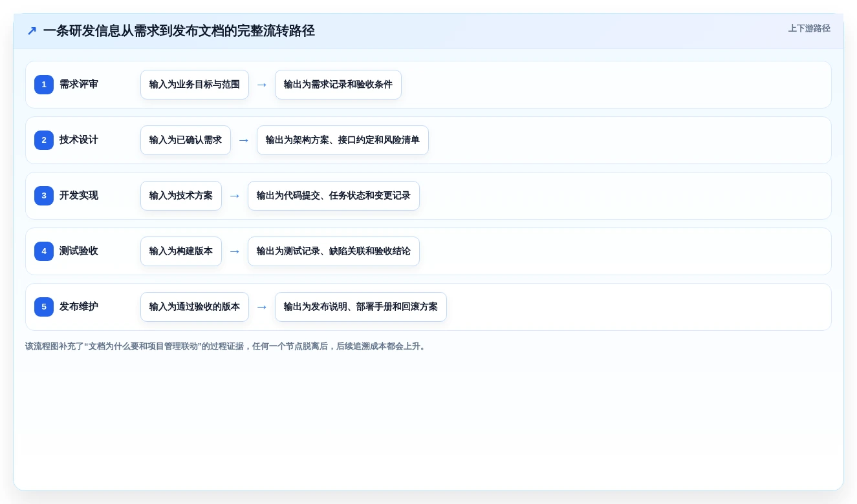857x504 pixels.
Task: Click the 输出为架构方案、接口约定和风险清单 box
Action: click(343, 140)
